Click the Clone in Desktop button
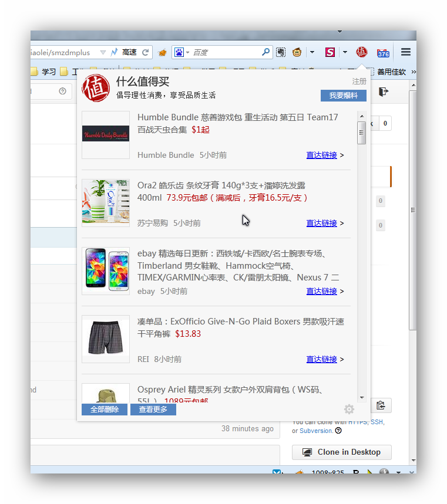The image size is (447, 504). coord(342,452)
